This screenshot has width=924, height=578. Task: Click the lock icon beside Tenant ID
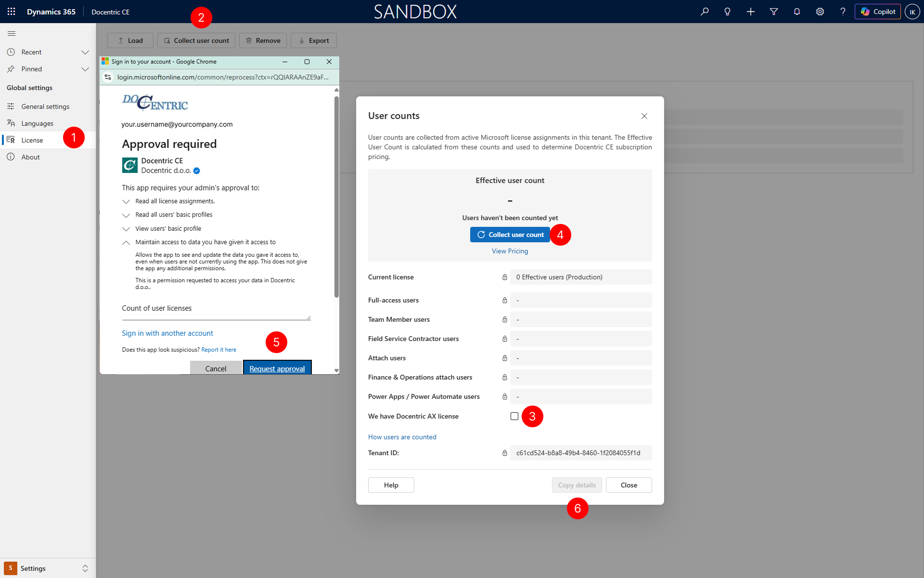click(505, 453)
